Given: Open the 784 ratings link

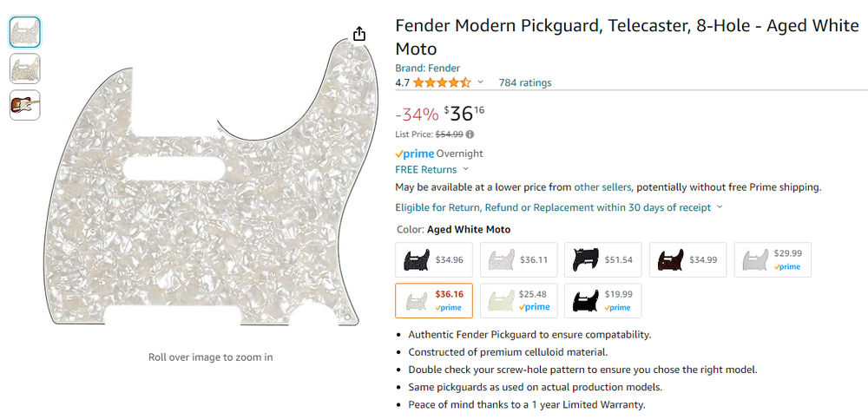Looking at the screenshot, I should pos(525,83).
